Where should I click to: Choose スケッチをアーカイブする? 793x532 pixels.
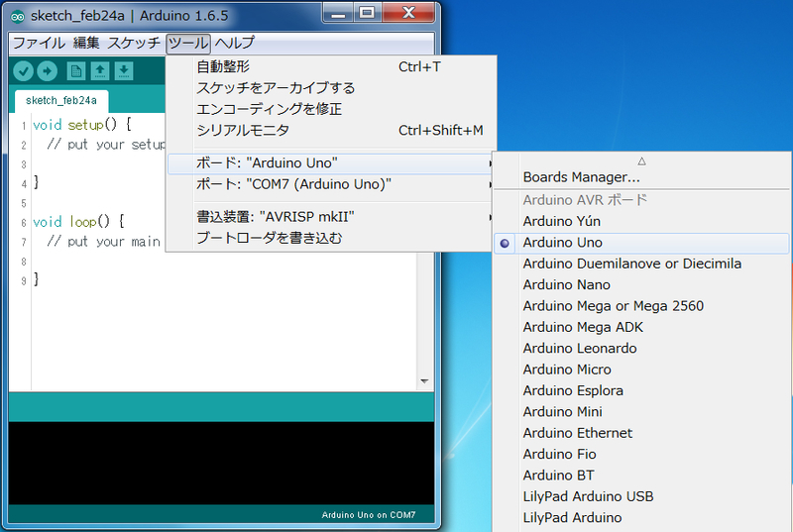(x=330, y=88)
